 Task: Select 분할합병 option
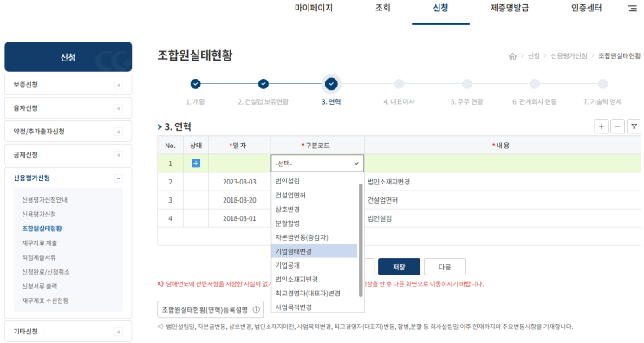314,223
